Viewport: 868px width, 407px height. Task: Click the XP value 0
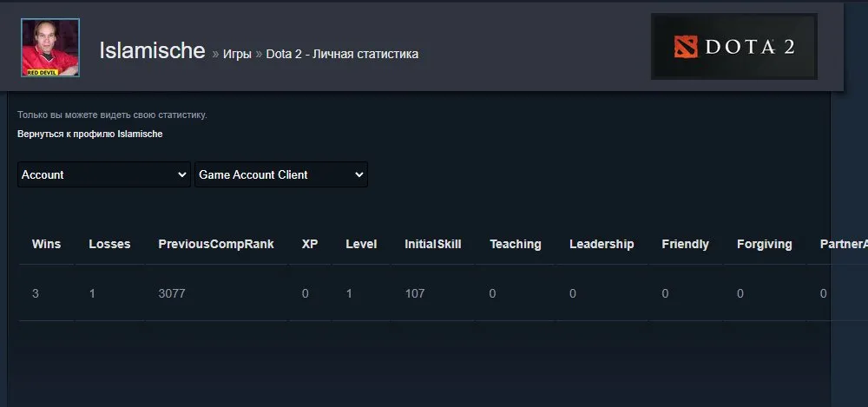[305, 293]
